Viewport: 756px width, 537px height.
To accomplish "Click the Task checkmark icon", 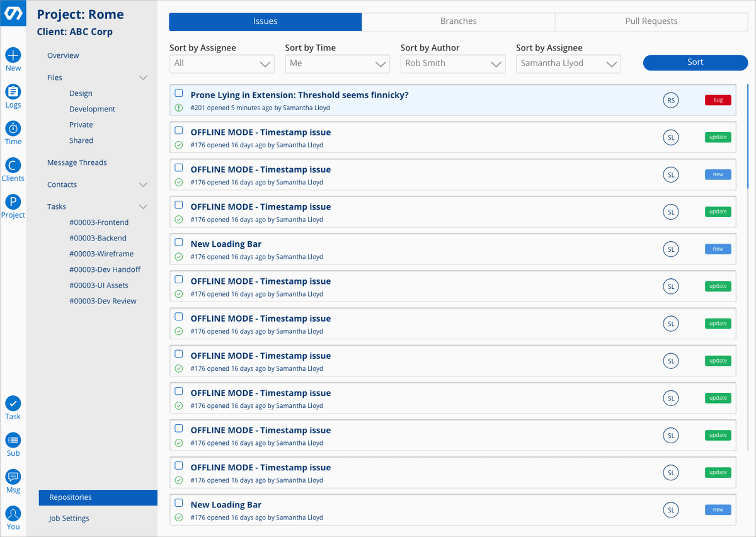I will tap(13, 404).
